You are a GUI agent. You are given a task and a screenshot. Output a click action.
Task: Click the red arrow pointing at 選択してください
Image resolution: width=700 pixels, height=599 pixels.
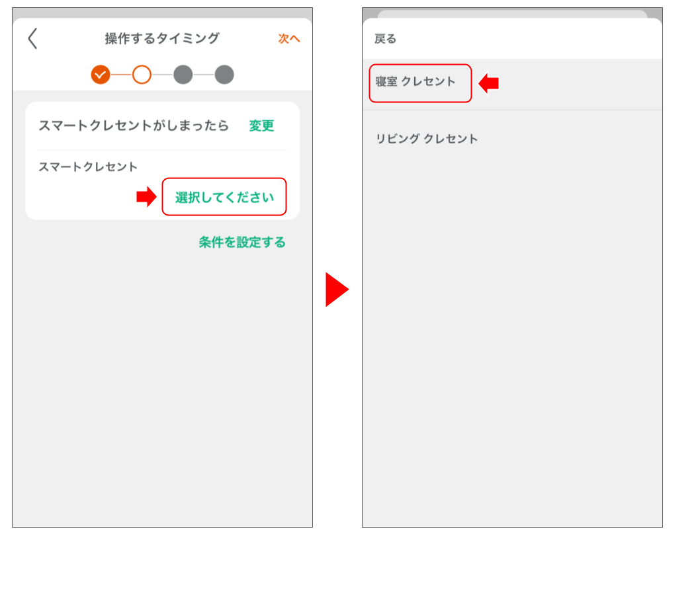pos(147,196)
